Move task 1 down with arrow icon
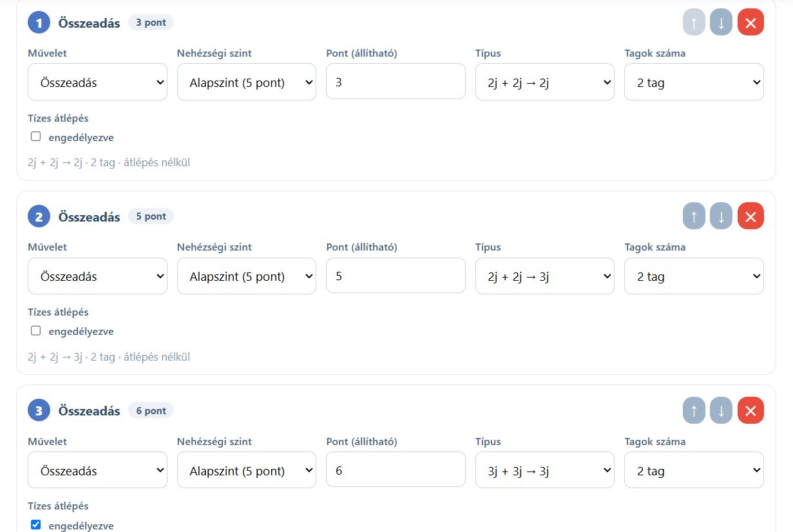 721,23
